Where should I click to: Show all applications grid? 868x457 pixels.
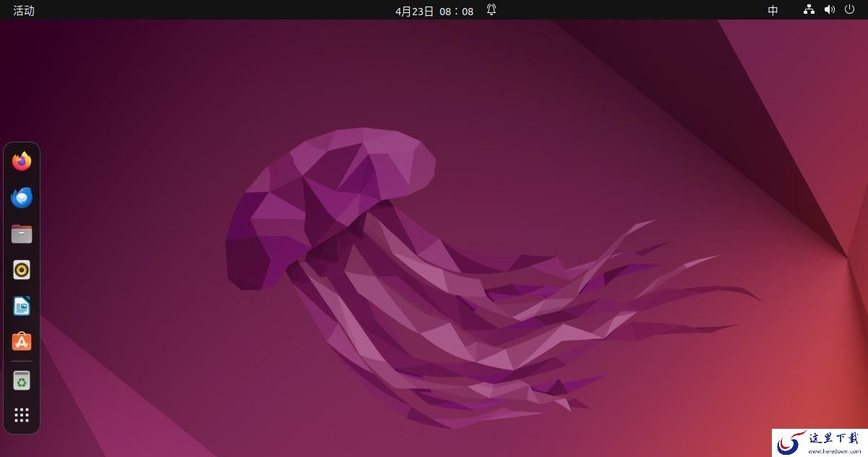coord(22,415)
